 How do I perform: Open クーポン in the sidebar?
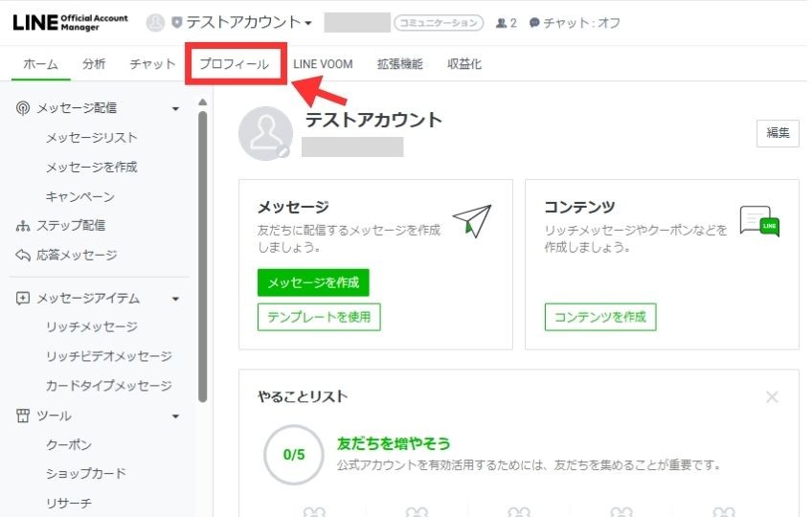(69, 444)
